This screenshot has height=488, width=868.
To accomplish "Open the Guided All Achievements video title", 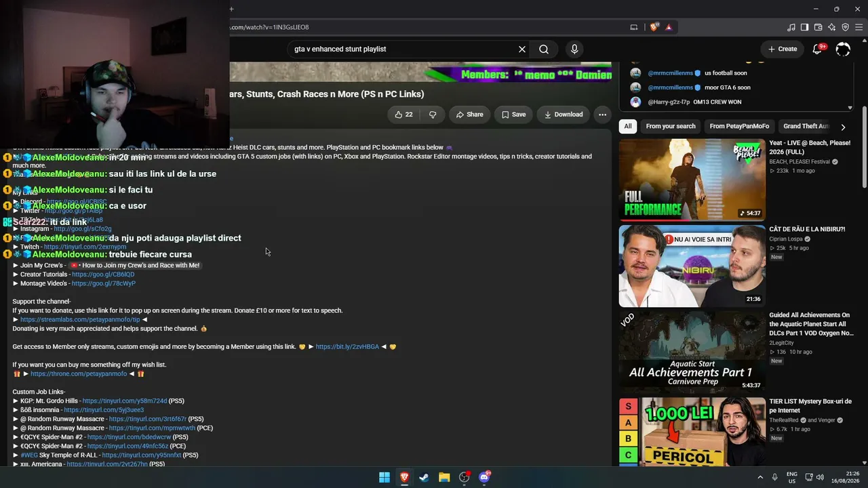I will click(811, 324).
